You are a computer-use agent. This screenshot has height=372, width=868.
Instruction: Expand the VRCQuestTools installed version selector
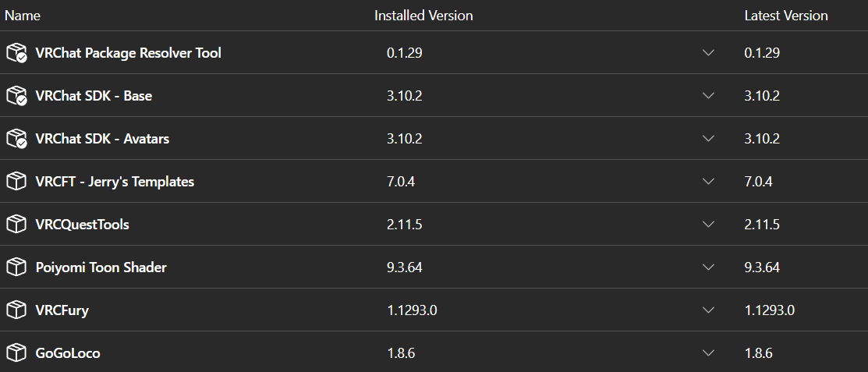click(x=708, y=225)
